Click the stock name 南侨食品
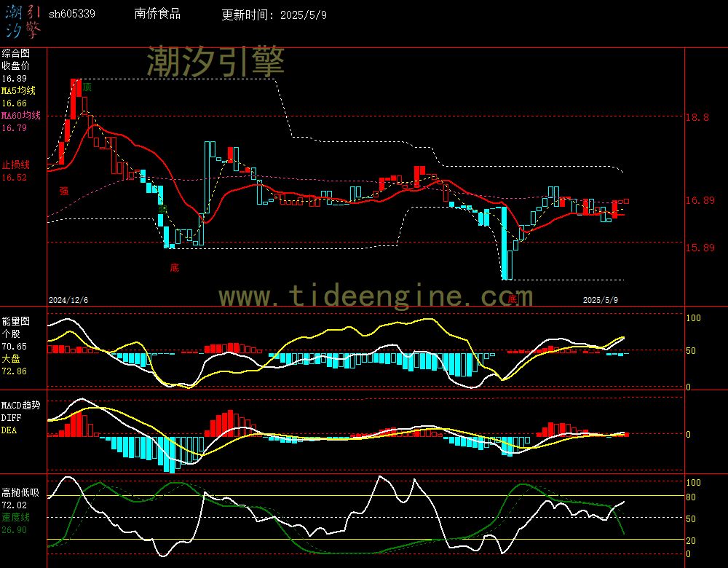This screenshot has height=568, width=728. 157,14
